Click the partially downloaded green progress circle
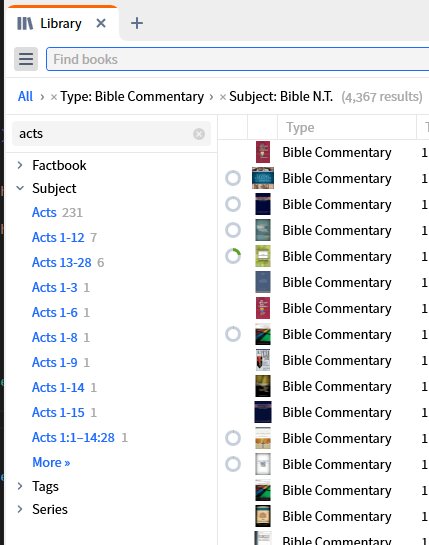Screen dimensions: 429x545 point(233,256)
